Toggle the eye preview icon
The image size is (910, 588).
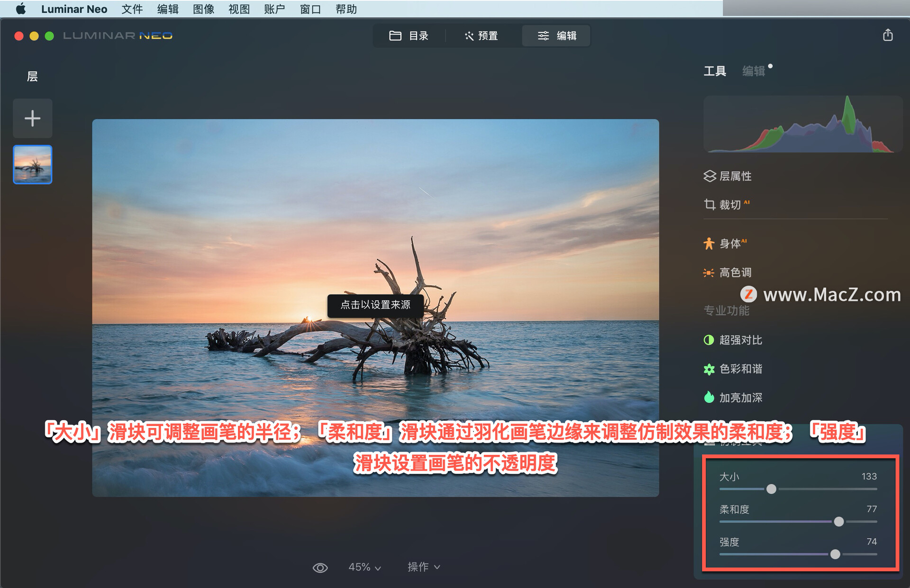pyautogui.click(x=320, y=568)
